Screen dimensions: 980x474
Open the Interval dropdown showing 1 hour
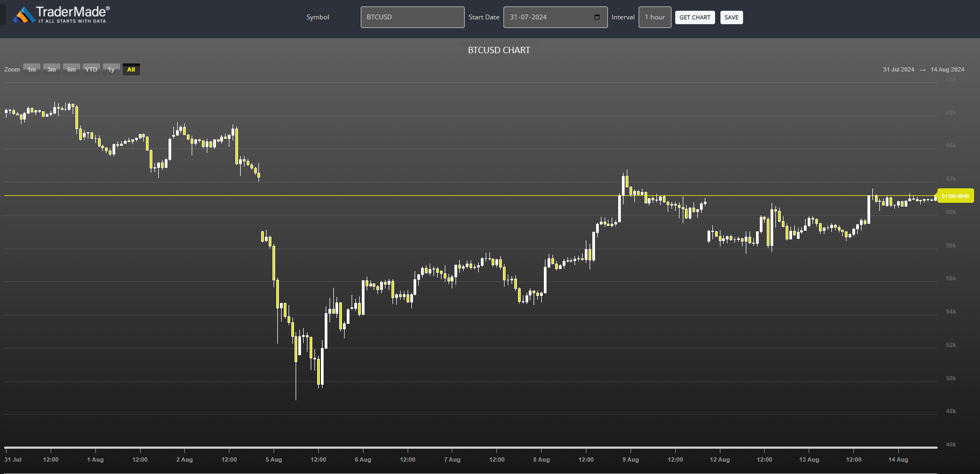655,17
